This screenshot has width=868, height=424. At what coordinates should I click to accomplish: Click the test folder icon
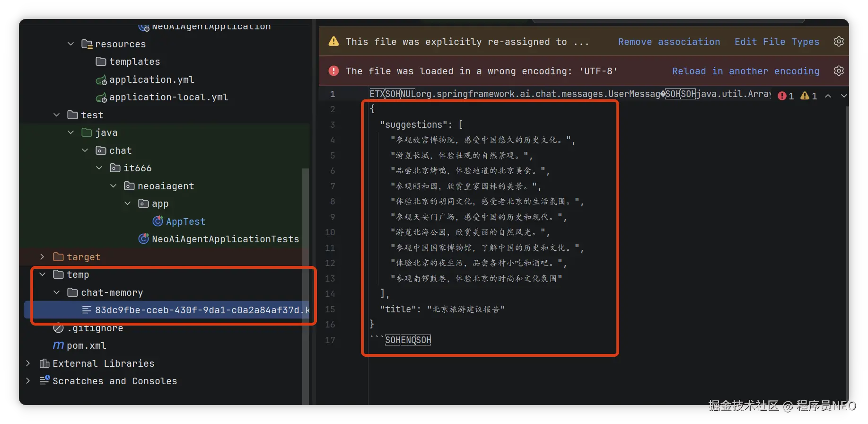pyautogui.click(x=72, y=115)
